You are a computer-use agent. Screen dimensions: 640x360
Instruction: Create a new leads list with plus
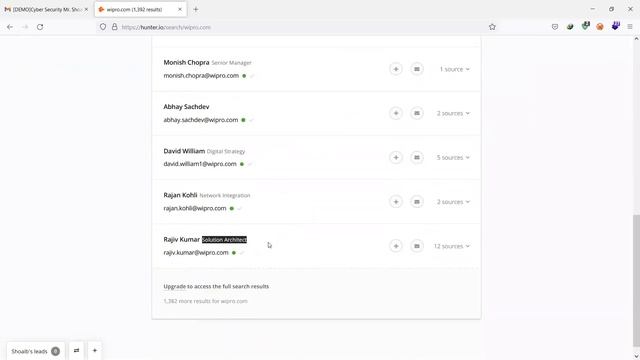coord(95,351)
